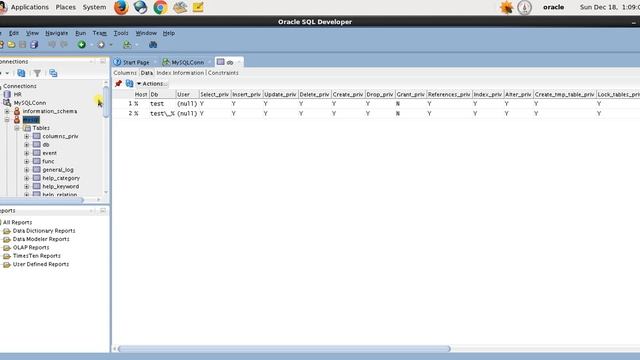Collapse the Tables folder node
The width and height of the screenshot is (640, 360).
pyautogui.click(x=17, y=128)
